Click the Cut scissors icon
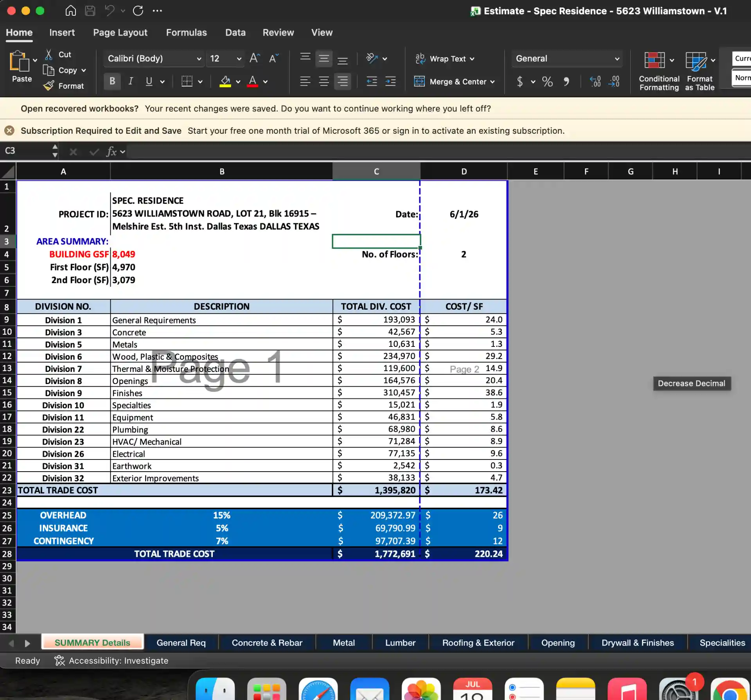Image resolution: width=751 pixels, height=700 pixels. click(49, 54)
